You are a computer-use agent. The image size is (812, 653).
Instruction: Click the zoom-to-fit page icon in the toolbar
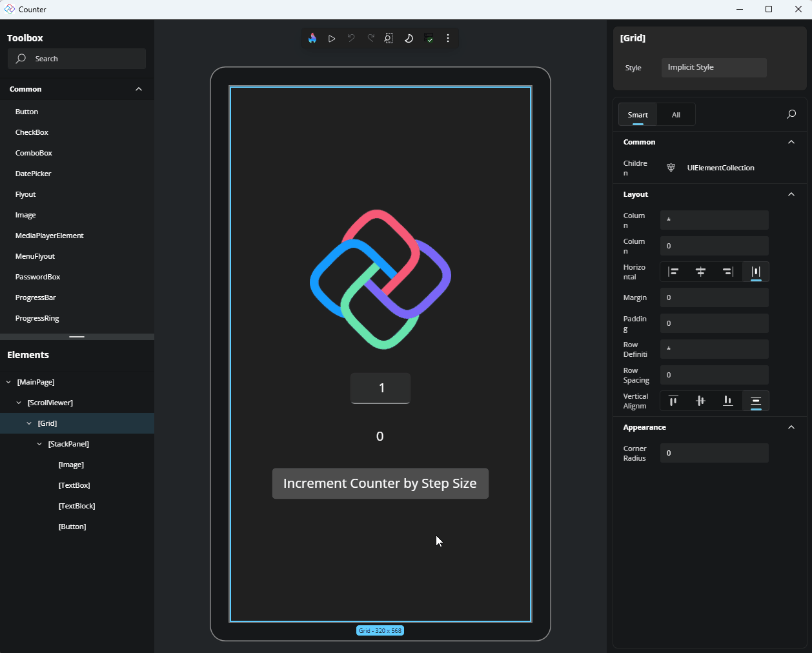[389, 39]
